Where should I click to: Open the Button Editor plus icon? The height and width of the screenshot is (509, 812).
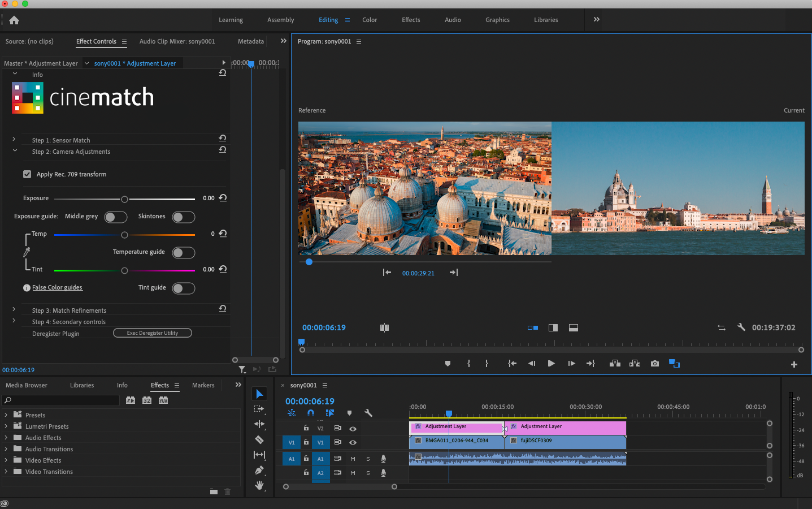[x=794, y=365]
